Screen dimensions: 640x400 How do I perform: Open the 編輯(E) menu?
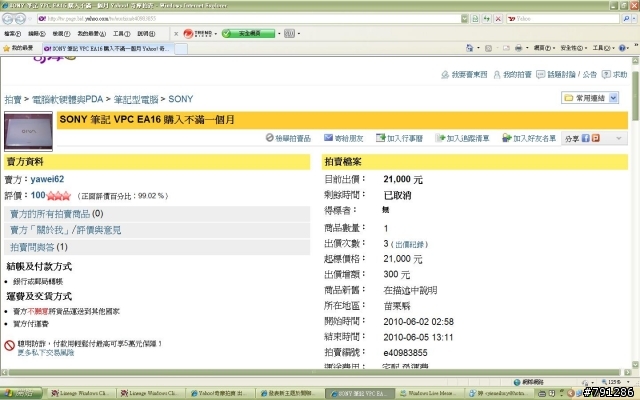[37, 34]
